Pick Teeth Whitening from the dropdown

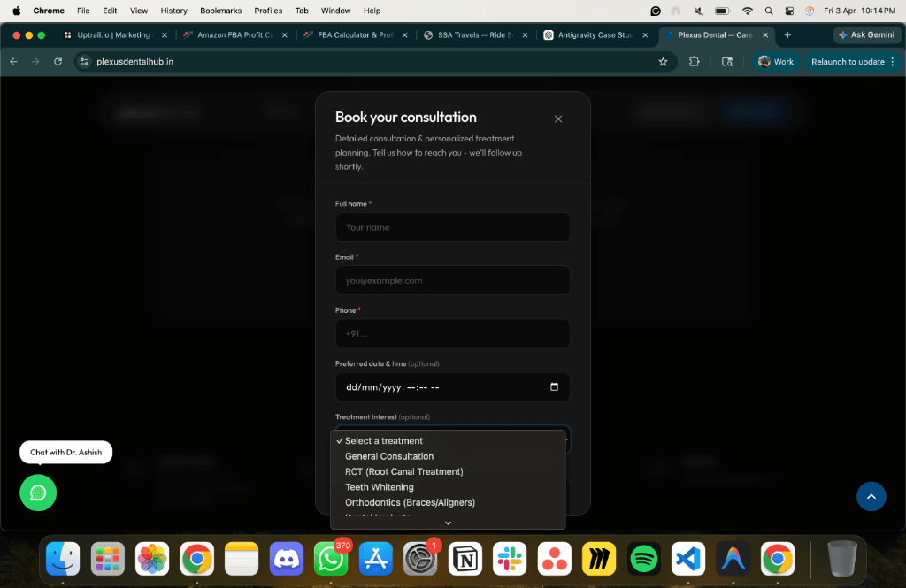point(379,487)
